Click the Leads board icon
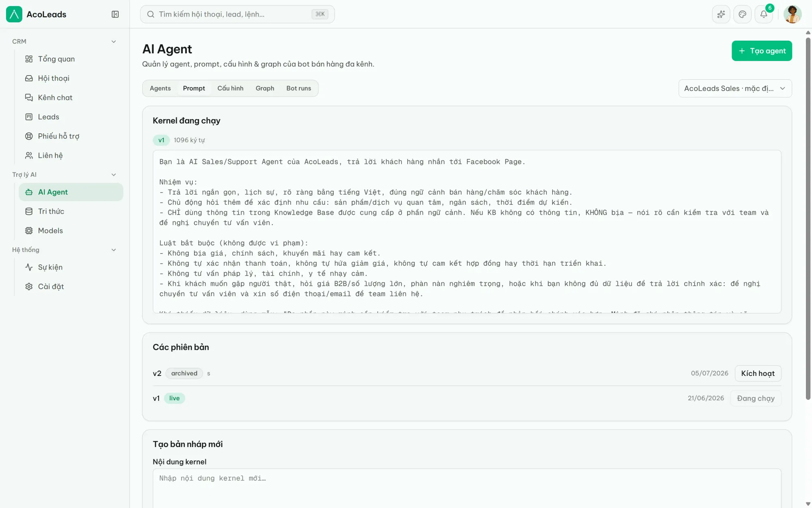This screenshot has height=508, width=812. (29, 117)
